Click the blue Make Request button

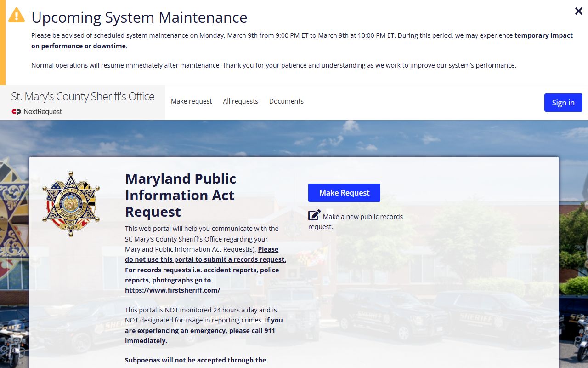344,193
